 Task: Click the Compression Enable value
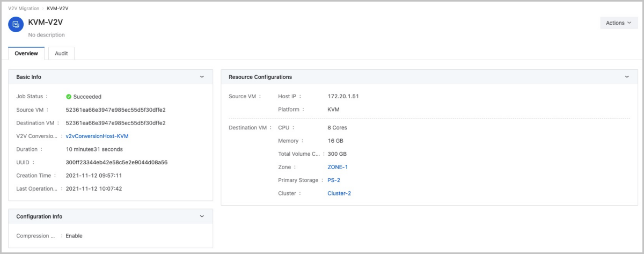coord(74,236)
